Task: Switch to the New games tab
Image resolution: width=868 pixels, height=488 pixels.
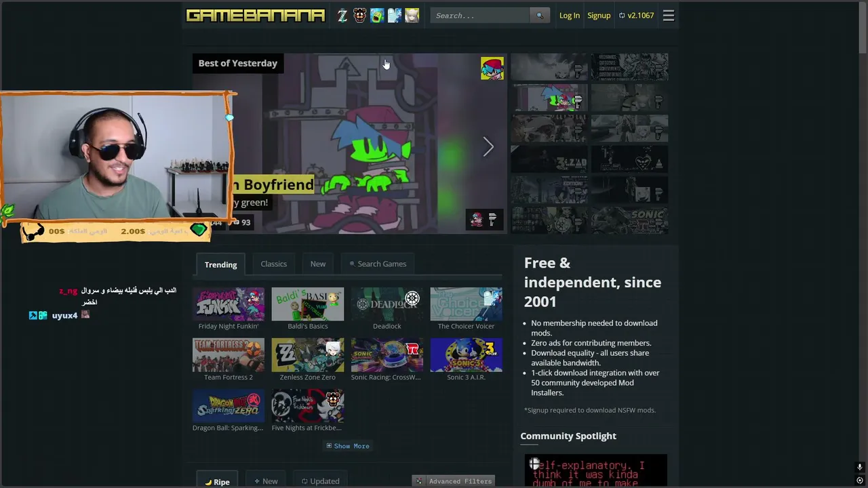Action: (318, 264)
